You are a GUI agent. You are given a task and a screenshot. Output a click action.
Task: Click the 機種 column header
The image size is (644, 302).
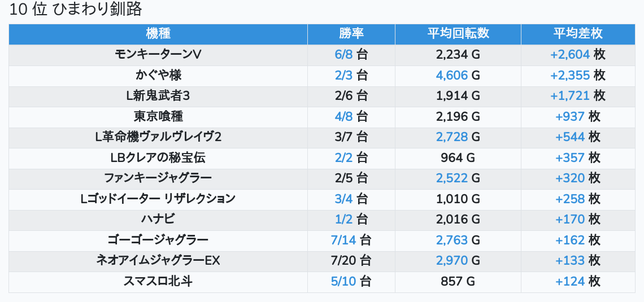[x=158, y=34]
